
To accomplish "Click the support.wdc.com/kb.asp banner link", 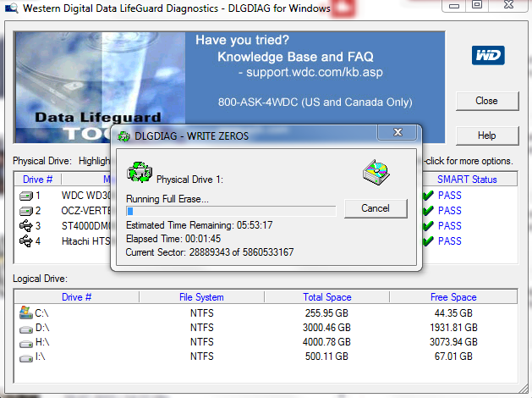I will point(315,72).
